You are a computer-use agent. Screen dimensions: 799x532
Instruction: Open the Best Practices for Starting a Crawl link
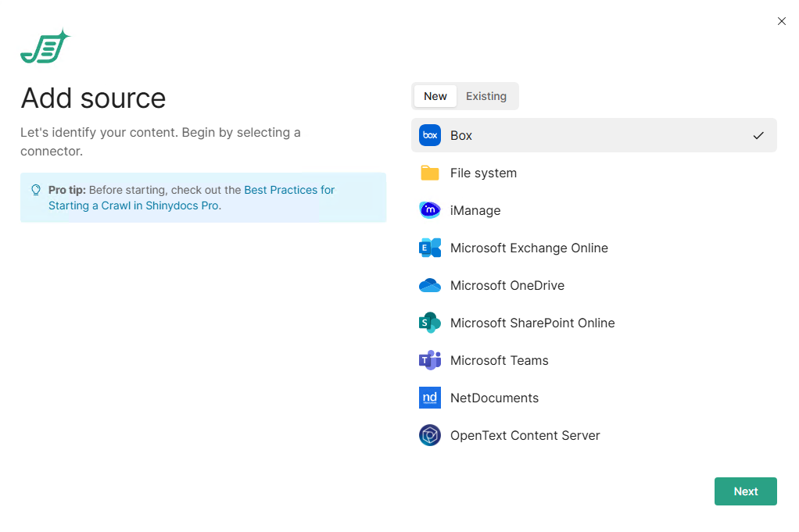(x=288, y=190)
